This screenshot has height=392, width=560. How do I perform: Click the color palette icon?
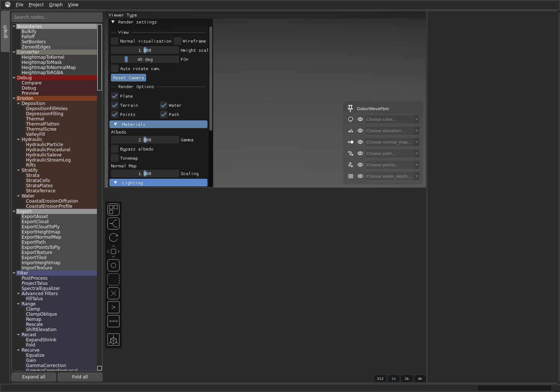tap(351, 119)
